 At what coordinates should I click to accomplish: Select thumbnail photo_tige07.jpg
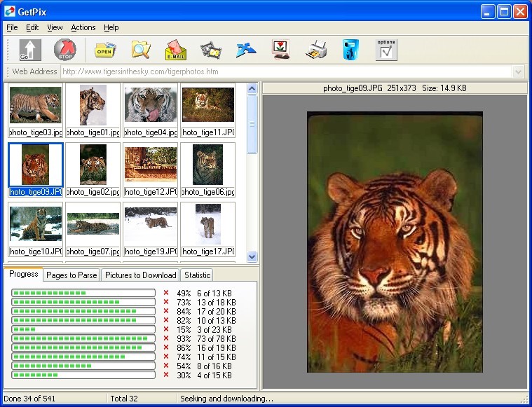point(93,229)
